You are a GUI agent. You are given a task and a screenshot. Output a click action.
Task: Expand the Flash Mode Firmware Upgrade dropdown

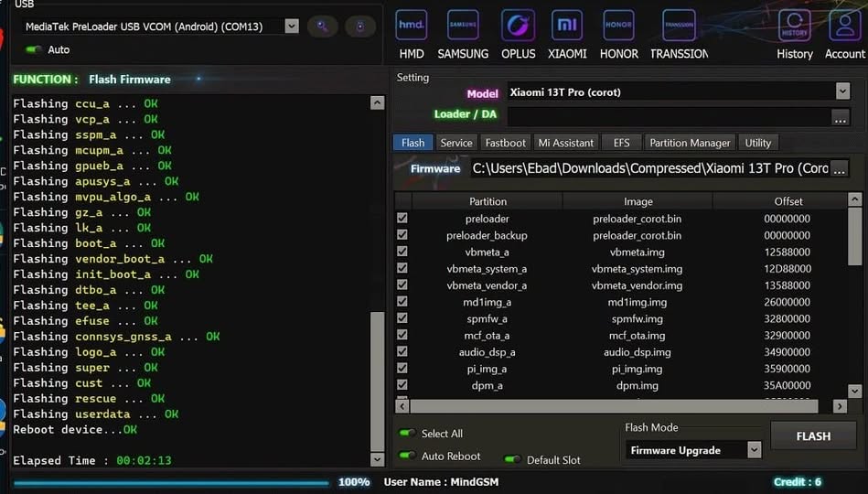754,450
